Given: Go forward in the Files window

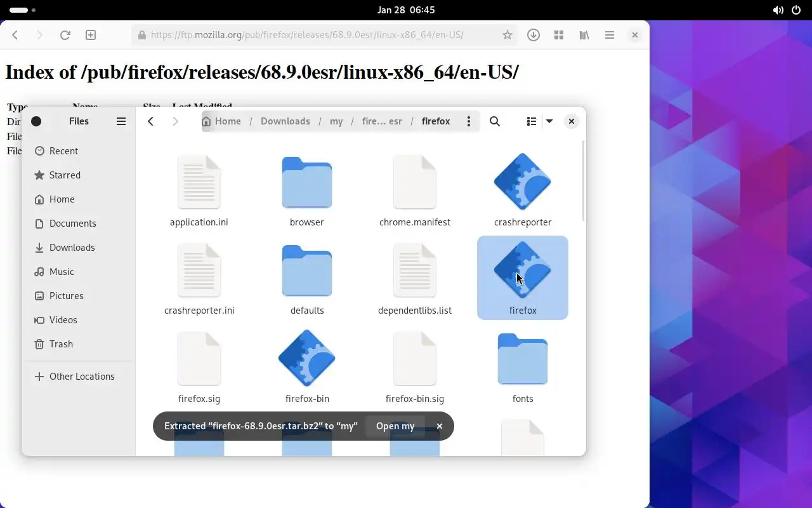Looking at the screenshot, I should [x=176, y=121].
